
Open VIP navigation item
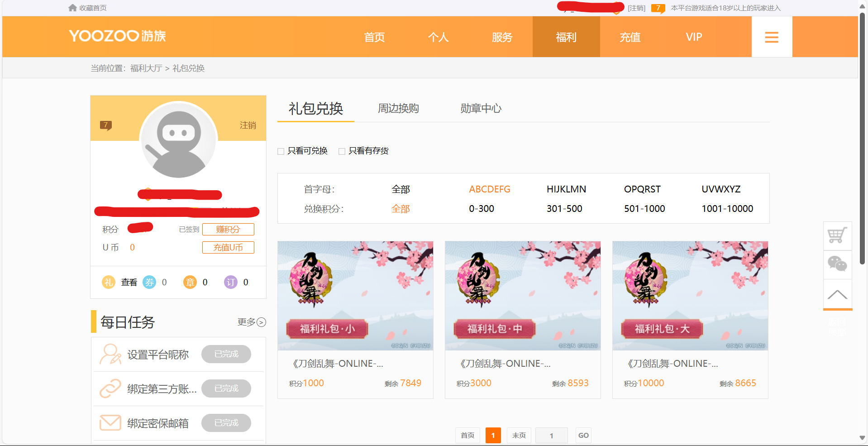(x=694, y=37)
